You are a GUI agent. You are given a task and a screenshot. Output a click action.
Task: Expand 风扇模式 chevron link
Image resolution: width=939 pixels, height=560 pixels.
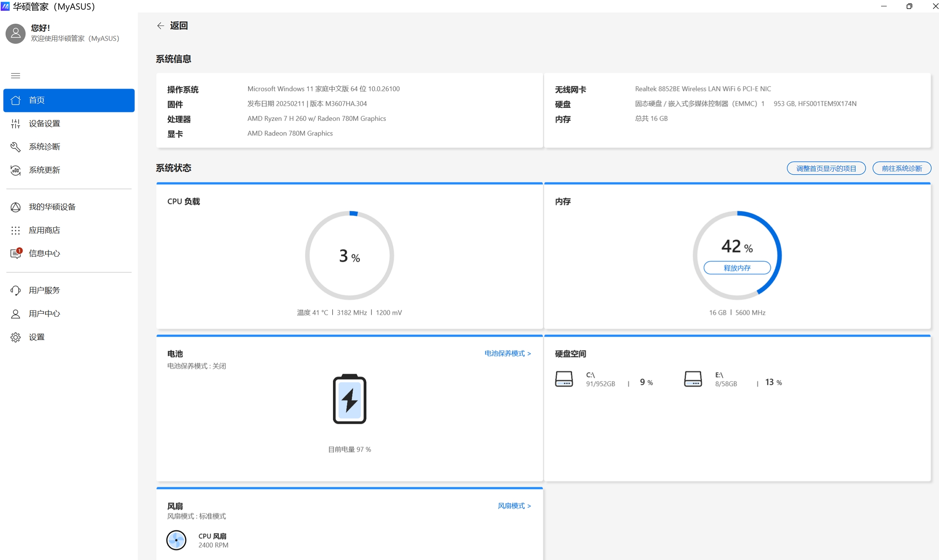[514, 506]
